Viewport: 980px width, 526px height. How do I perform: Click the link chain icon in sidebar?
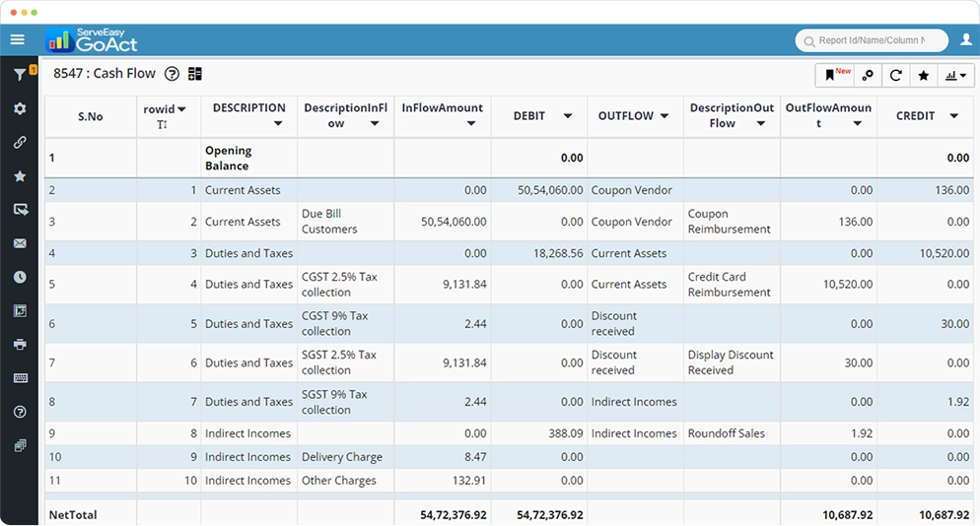click(x=19, y=142)
